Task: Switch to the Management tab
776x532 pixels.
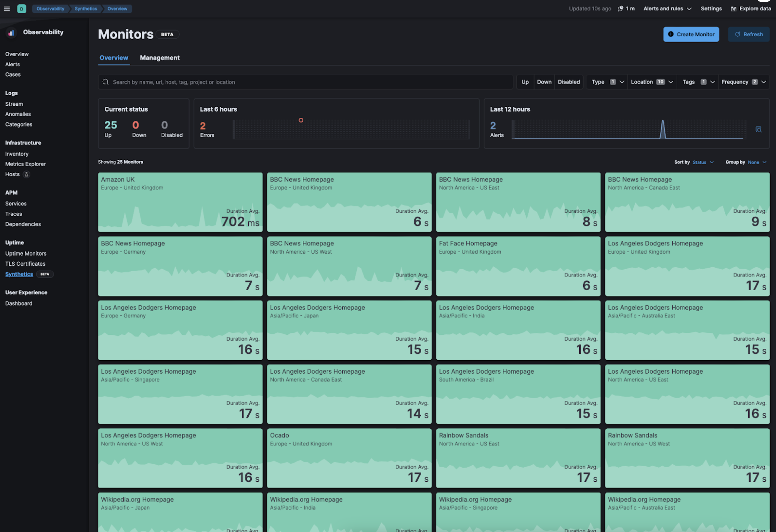Action: 159,58
